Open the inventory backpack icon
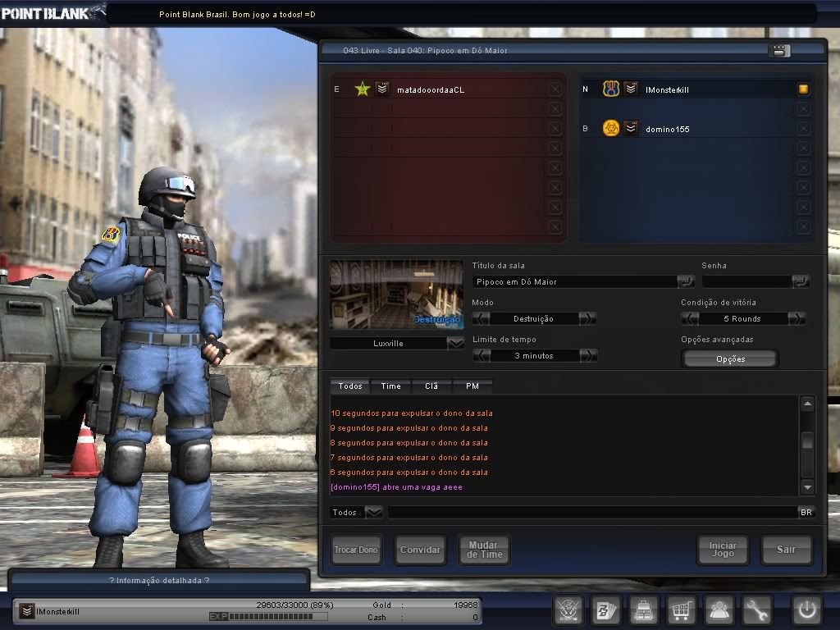840x630 pixels. [643, 609]
